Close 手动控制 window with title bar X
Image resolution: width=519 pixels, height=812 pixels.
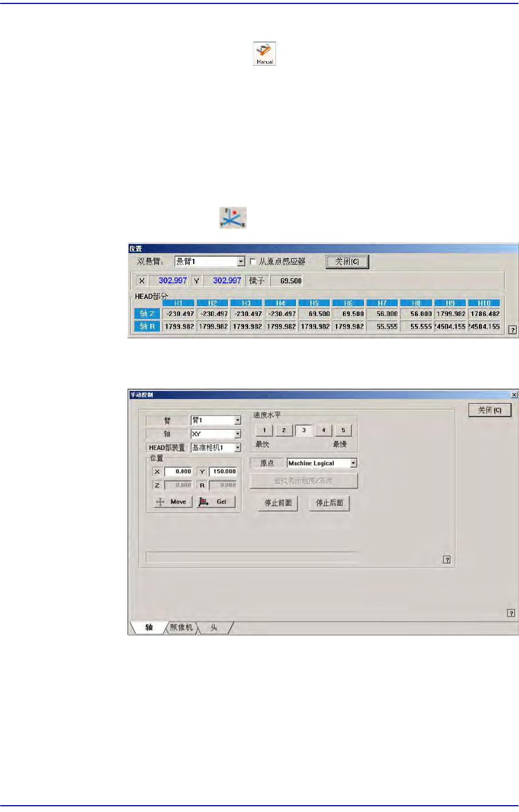point(514,395)
